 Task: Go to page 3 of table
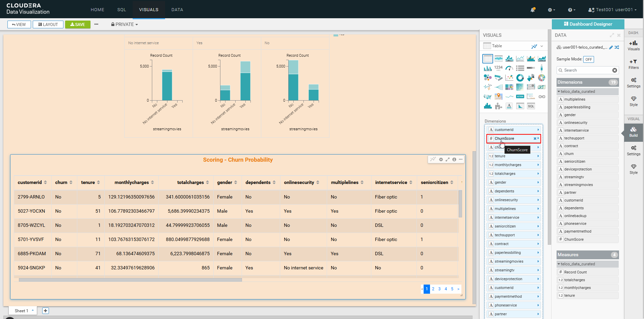point(439,289)
